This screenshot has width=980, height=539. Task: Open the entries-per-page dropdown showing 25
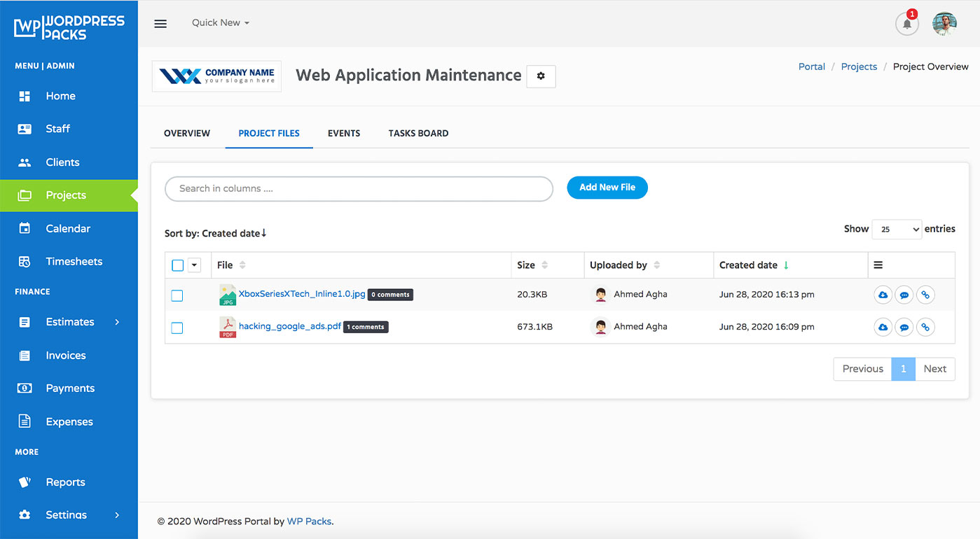click(x=897, y=229)
